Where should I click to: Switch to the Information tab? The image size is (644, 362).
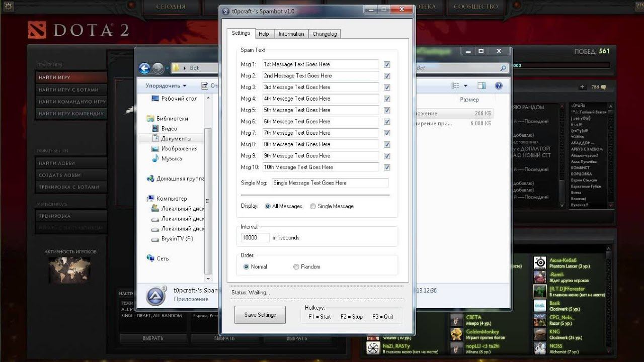291,34
